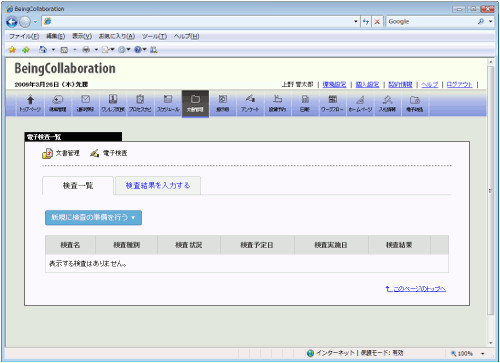Open the ヘルプ link in page header

(x=429, y=85)
